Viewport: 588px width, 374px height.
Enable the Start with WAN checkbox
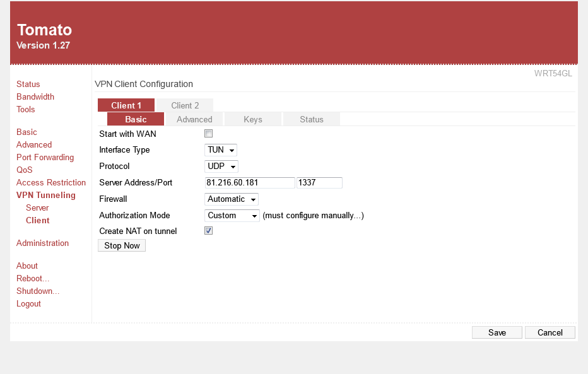209,134
